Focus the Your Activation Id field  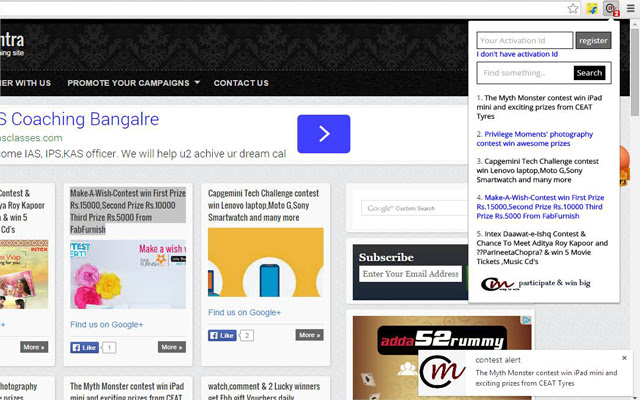(x=524, y=40)
